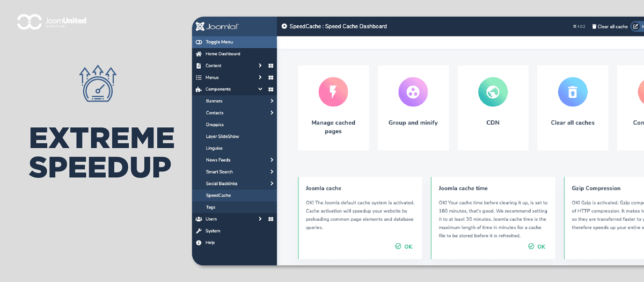Click the JoomUnited logo
The width and height of the screenshot is (644, 282).
point(52,21)
